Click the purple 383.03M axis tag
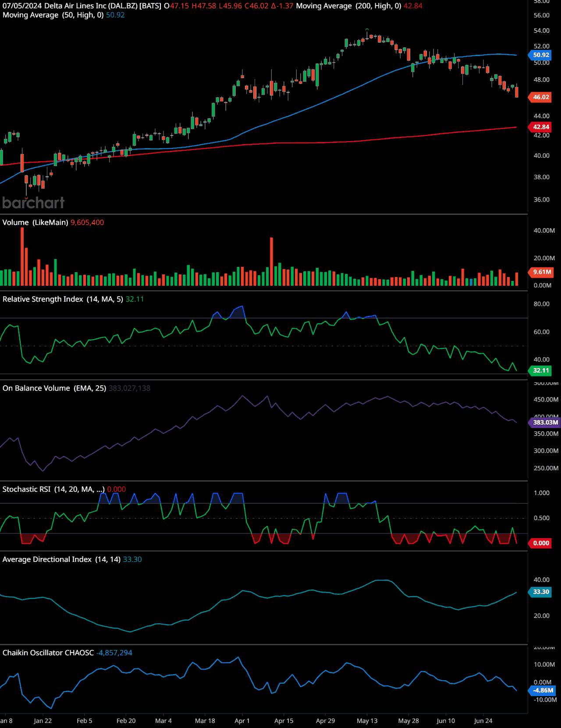Screen dimensions: 561x728 coord(545,423)
